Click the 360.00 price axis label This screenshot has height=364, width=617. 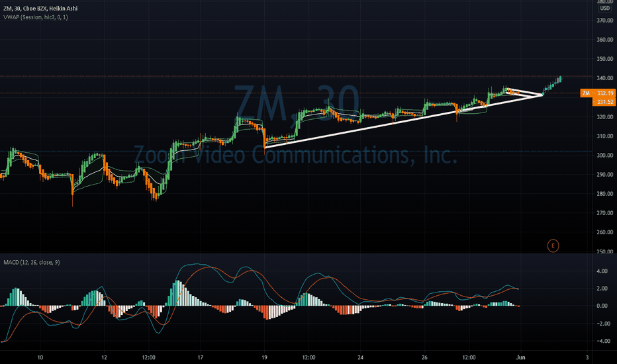(x=605, y=40)
